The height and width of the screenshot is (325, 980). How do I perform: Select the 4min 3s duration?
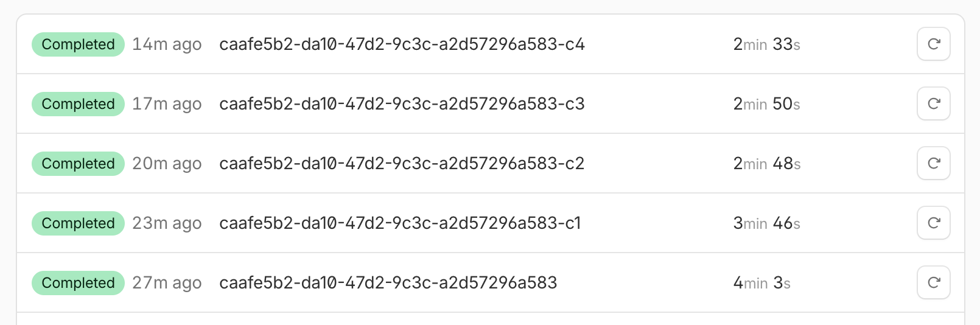coord(761,283)
